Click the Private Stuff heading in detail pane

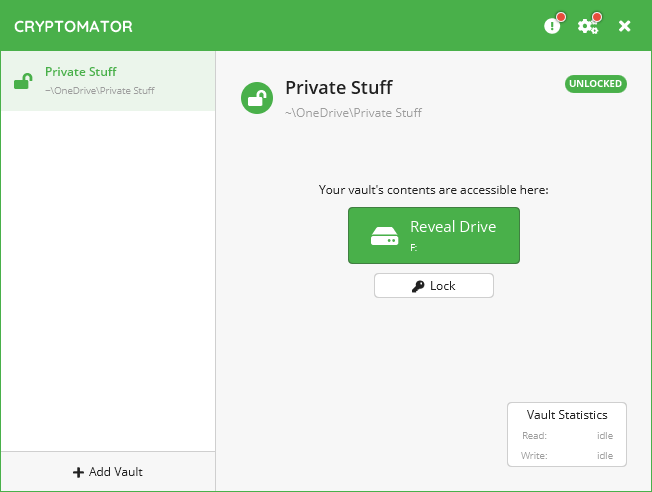[x=338, y=87]
